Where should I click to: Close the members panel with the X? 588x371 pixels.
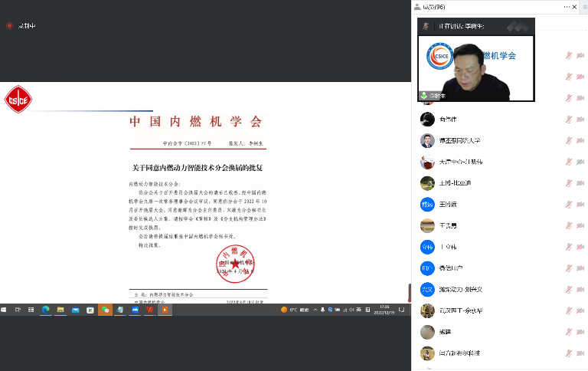pyautogui.click(x=576, y=6)
